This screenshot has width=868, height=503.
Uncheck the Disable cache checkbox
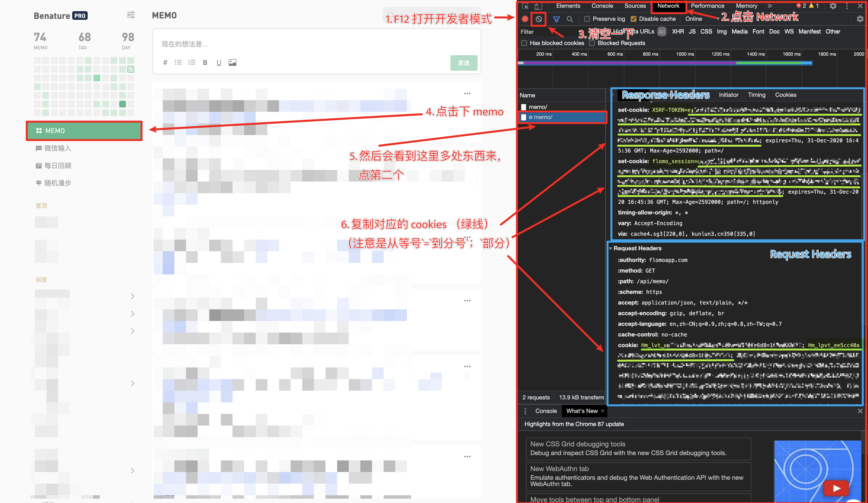point(633,19)
